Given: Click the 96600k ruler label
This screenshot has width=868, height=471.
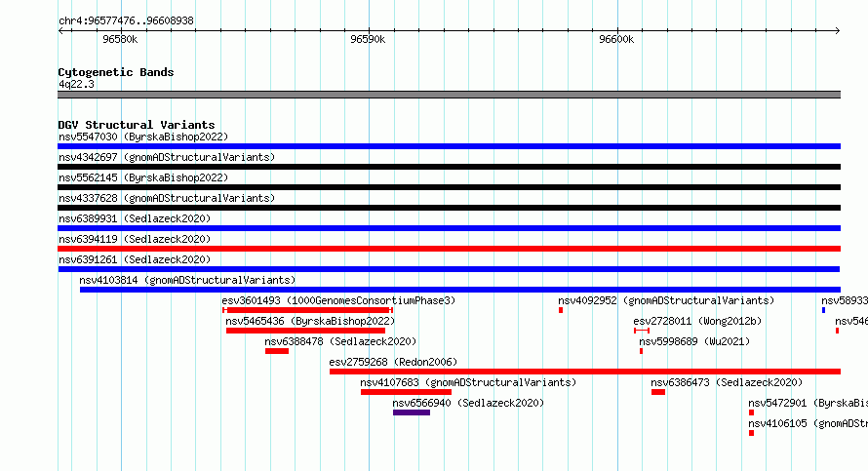Looking at the screenshot, I should coord(616,39).
